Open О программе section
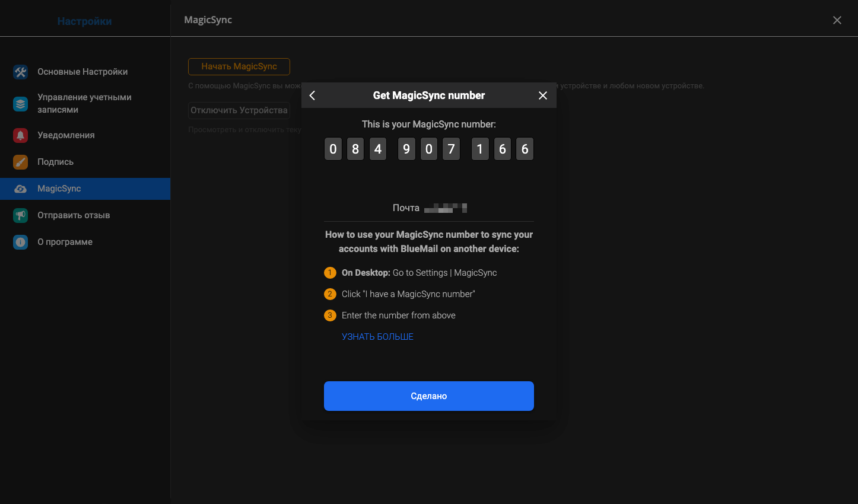The width and height of the screenshot is (858, 504). 85,242
